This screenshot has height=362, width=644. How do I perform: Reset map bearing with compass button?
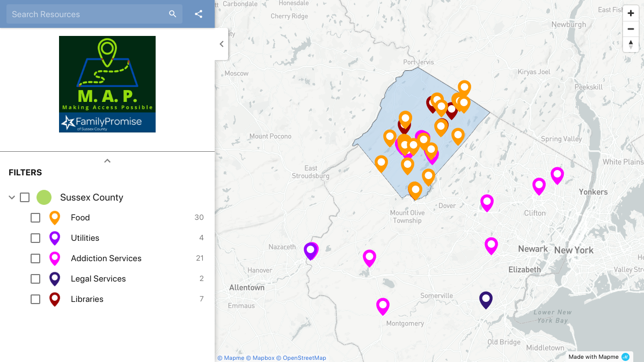pos(631,45)
